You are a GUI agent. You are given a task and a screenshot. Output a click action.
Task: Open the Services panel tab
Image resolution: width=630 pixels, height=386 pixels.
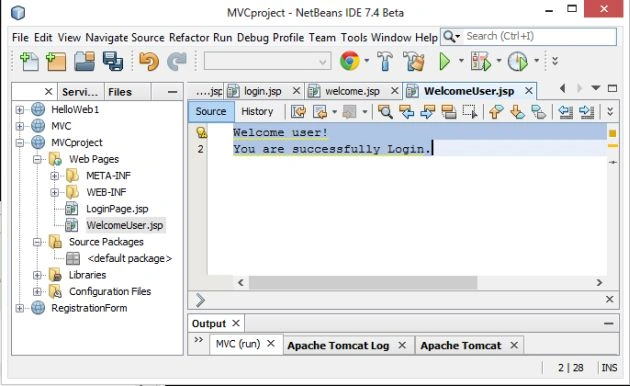pos(80,92)
